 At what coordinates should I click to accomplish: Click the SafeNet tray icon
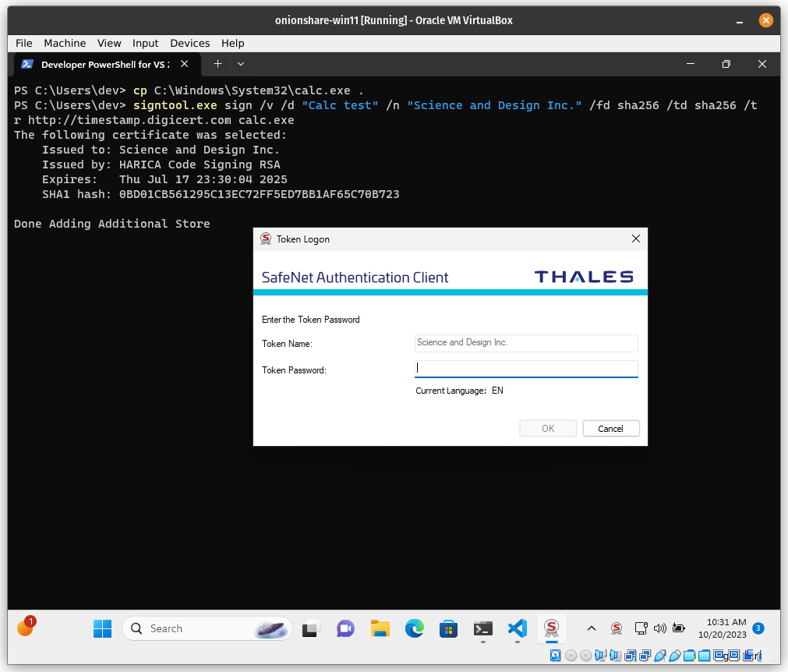pyautogui.click(x=617, y=628)
